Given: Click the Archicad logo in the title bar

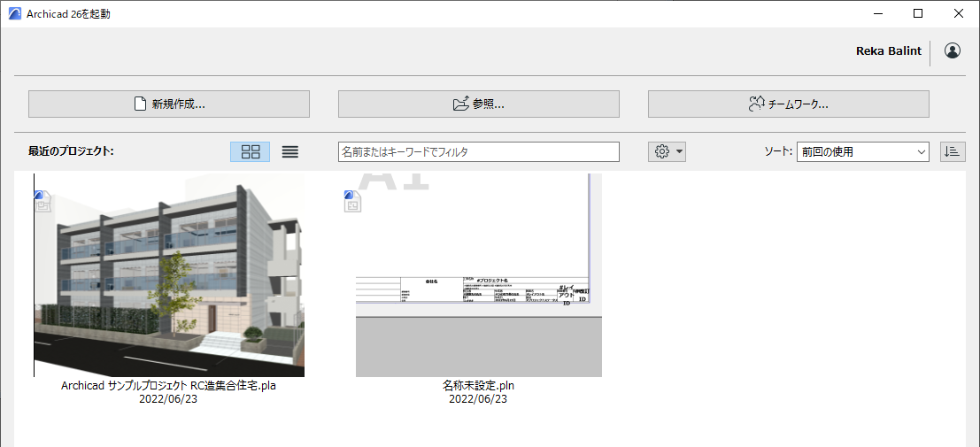Looking at the screenshot, I should 14,14.
